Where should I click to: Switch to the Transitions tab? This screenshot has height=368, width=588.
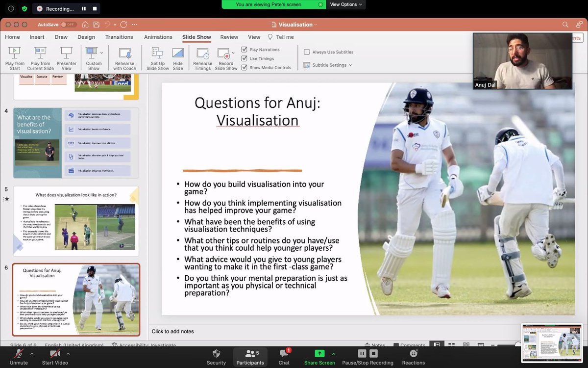(119, 37)
